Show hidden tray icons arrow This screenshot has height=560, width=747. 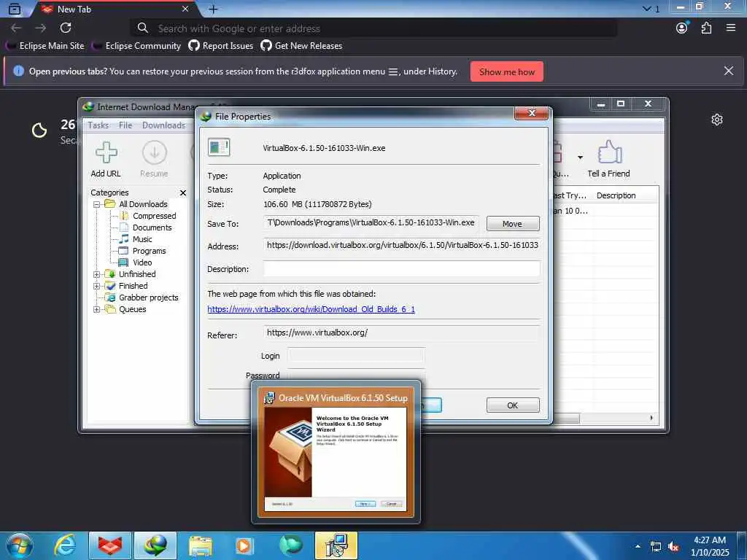point(638,546)
